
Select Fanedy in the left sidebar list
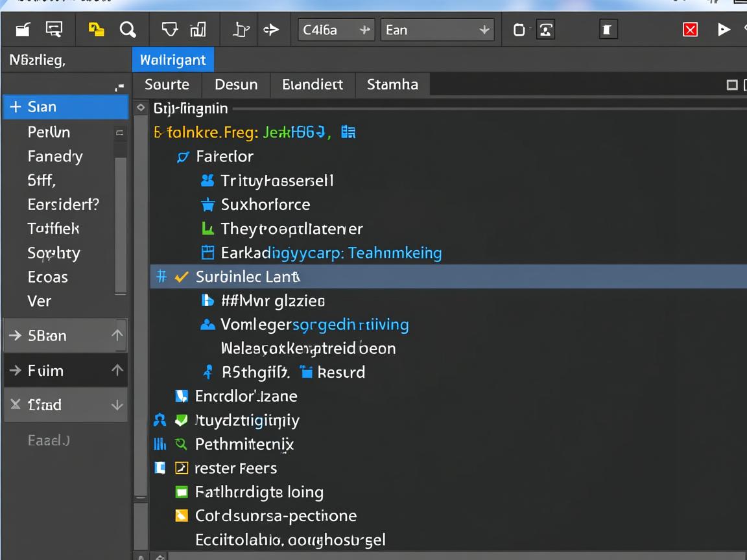point(55,156)
